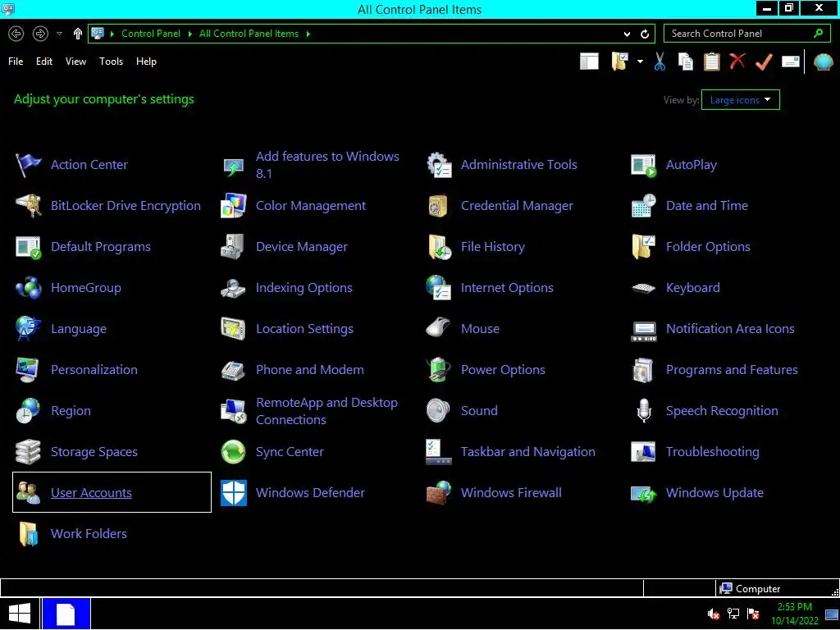Viewport: 840px width, 630px height.
Task: Open the Power Options link
Action: 503,370
